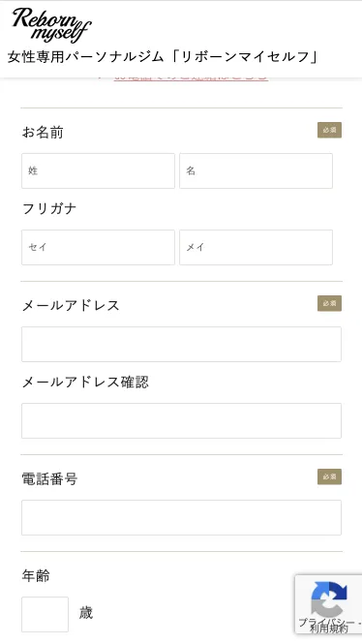Click the 年齢 age input box

(45, 614)
